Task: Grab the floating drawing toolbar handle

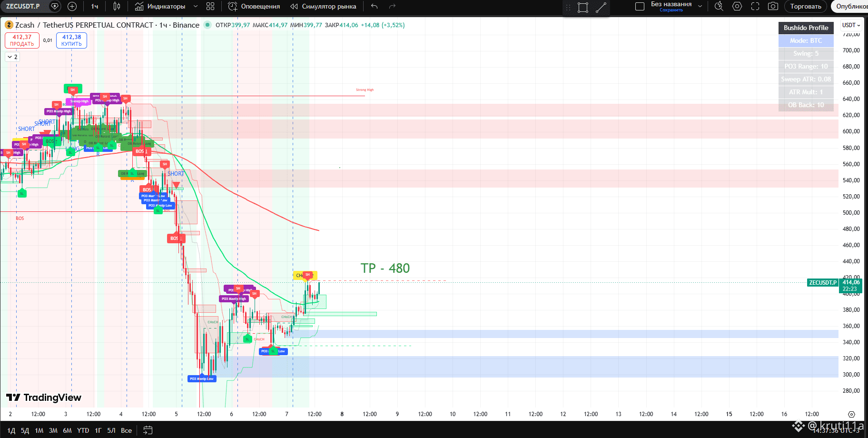Action: click(x=568, y=7)
